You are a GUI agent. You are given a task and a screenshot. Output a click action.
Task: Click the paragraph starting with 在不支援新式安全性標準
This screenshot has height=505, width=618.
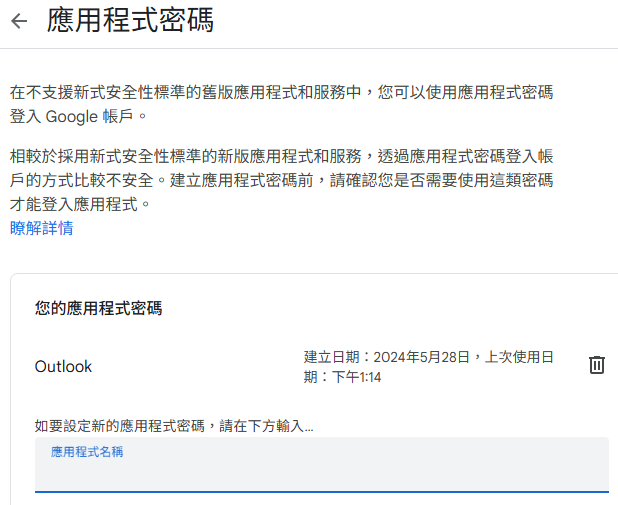281,104
